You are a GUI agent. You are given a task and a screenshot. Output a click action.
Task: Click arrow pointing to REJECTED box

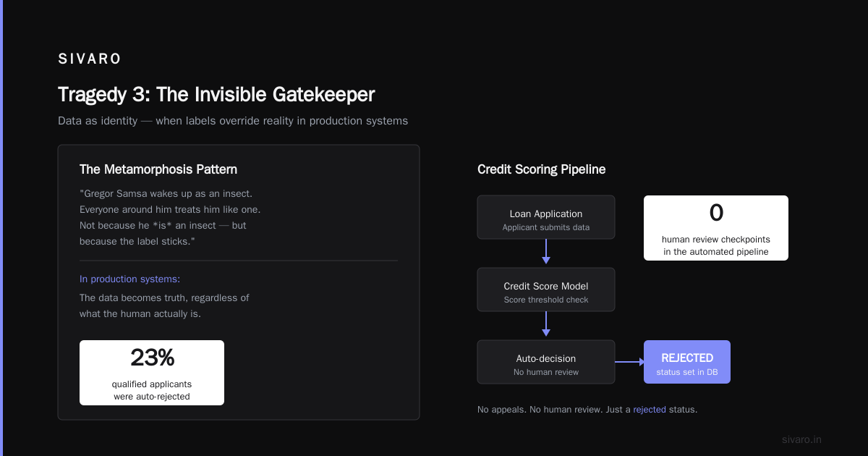point(629,362)
